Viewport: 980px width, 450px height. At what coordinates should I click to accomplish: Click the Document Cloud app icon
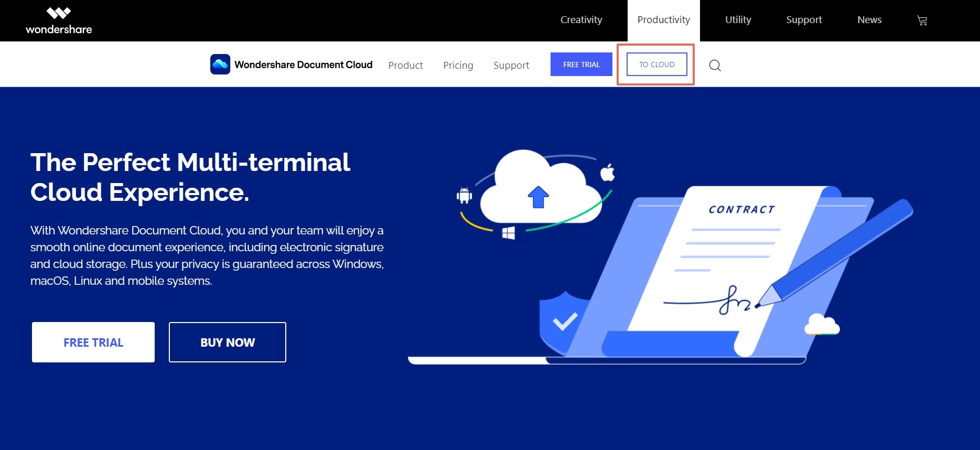[220, 65]
